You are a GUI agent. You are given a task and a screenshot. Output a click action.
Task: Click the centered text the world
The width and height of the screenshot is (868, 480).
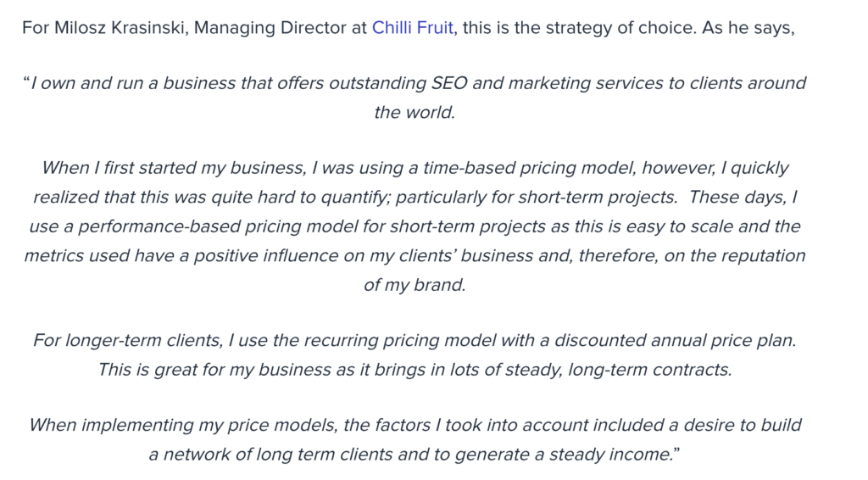[x=415, y=113]
